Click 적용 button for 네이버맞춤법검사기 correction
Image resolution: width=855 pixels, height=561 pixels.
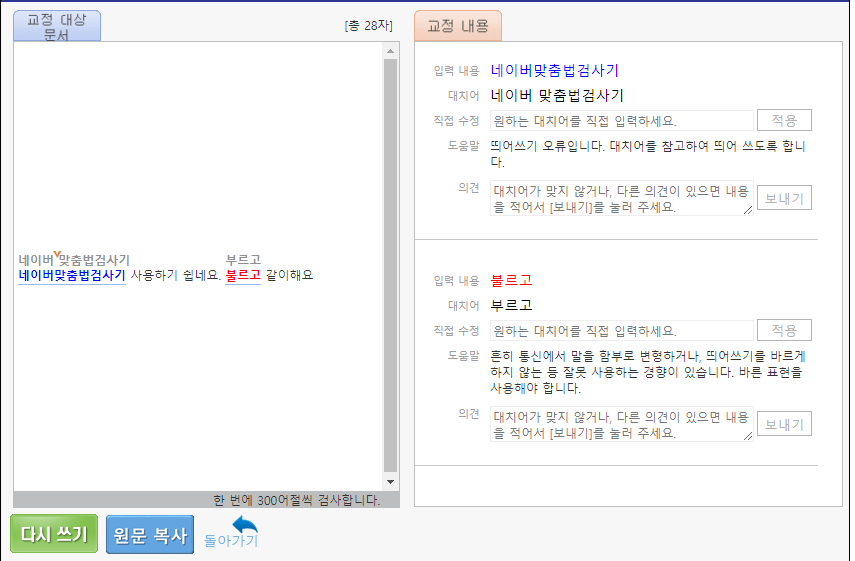784,120
